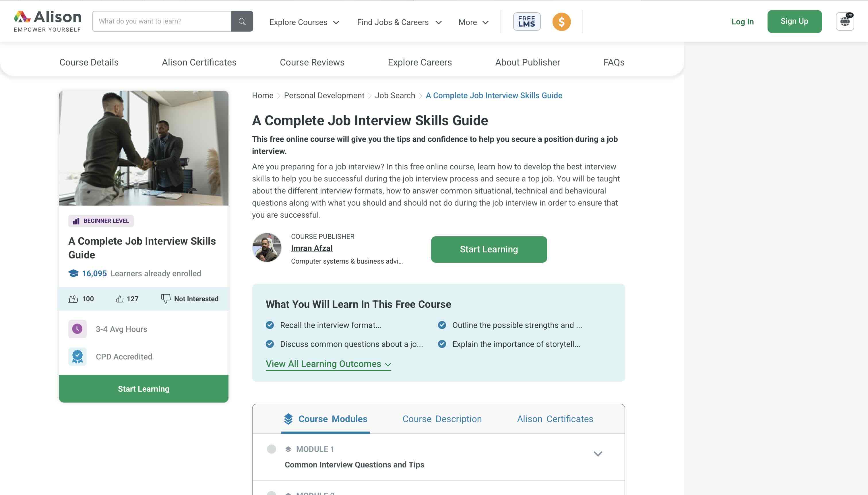868x495 pixels.
Task: Click the double thumbs-up icon with 100
Action: pyautogui.click(x=73, y=299)
